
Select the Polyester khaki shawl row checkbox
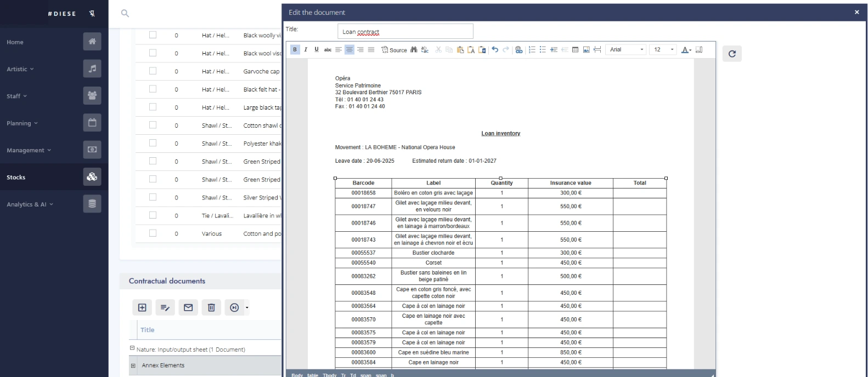pyautogui.click(x=153, y=143)
